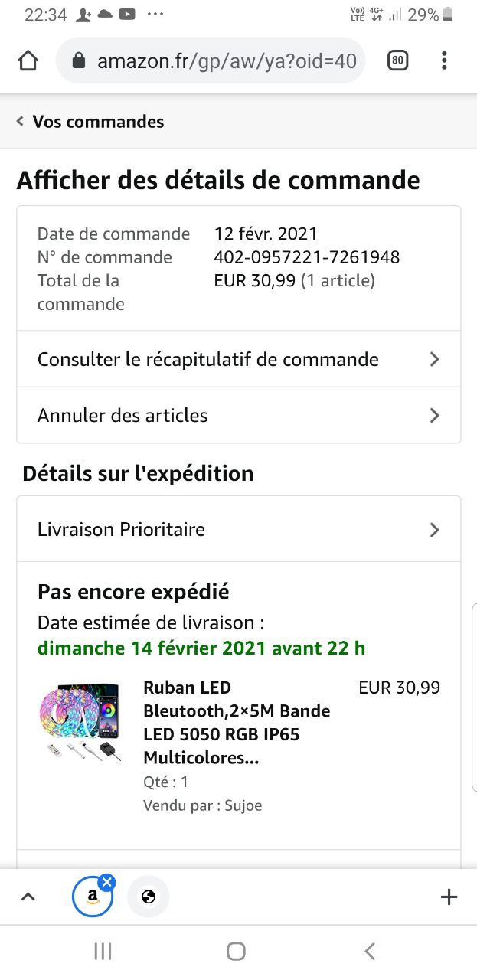Go back to Vos commandes
This screenshot has height=980, width=477.
pyautogui.click(x=90, y=122)
